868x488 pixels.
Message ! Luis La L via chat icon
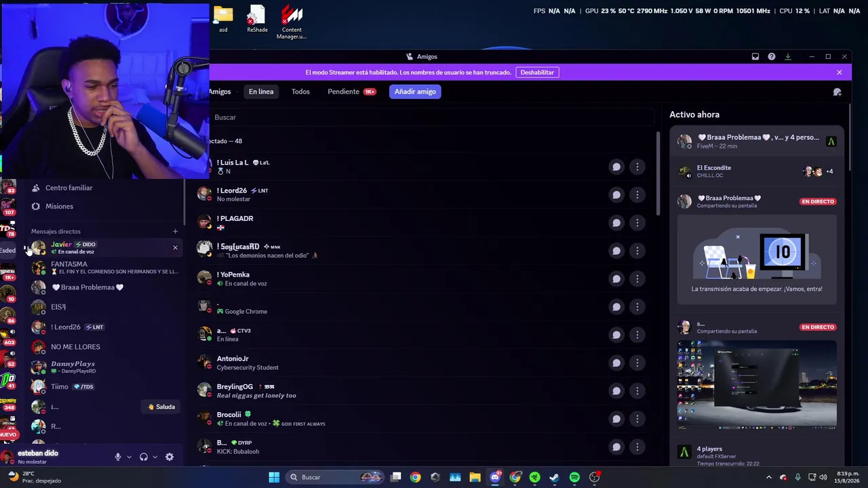(x=616, y=167)
